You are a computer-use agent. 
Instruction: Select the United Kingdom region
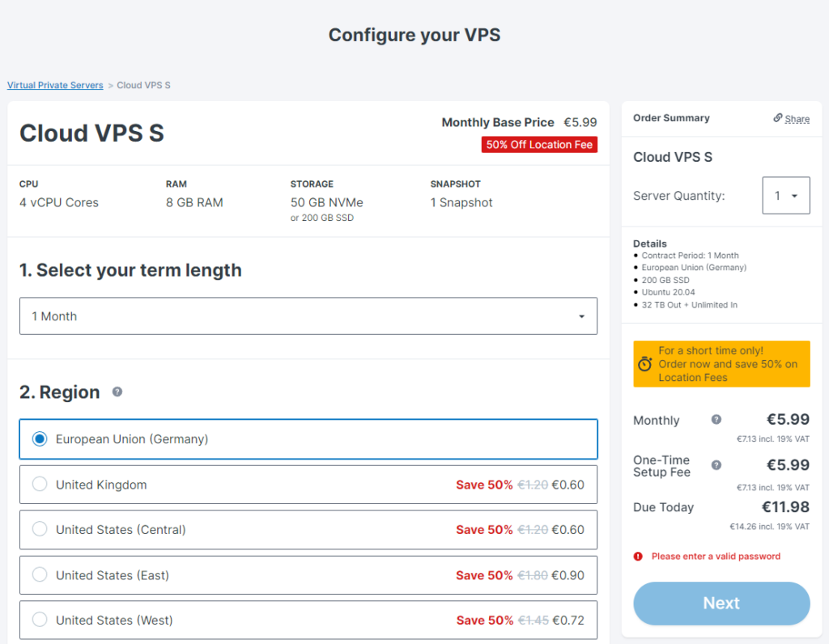[x=40, y=484]
